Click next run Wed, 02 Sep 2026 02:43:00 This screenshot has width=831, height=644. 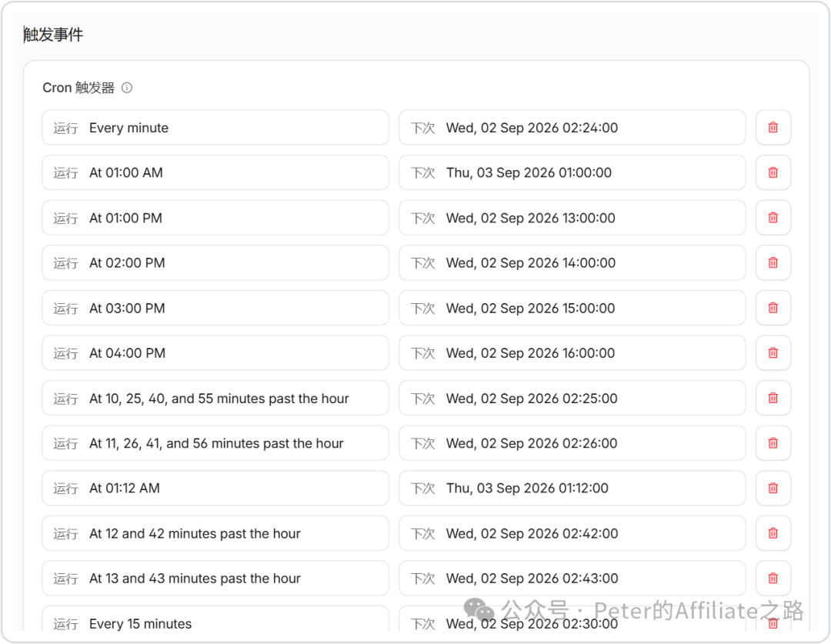572,578
